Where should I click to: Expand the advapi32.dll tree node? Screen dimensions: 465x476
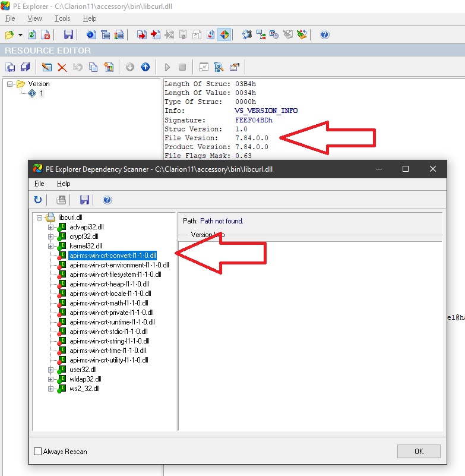coord(50,227)
